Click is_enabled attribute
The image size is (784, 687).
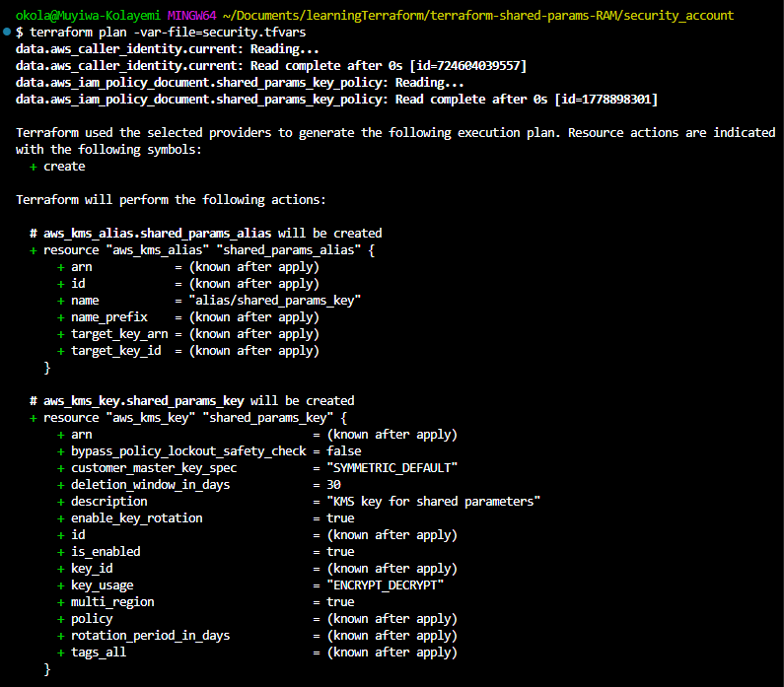(106, 552)
